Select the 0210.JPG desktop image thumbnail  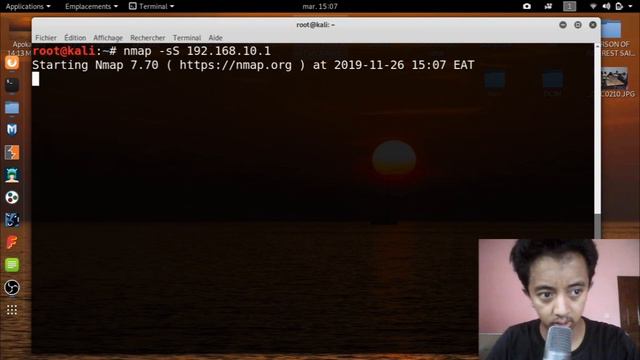(x=614, y=78)
